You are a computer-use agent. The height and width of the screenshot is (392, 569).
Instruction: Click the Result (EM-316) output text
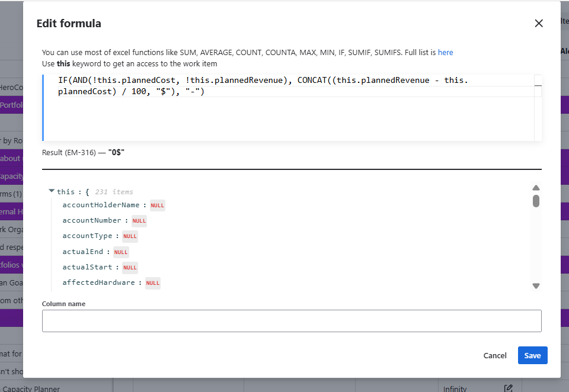83,153
